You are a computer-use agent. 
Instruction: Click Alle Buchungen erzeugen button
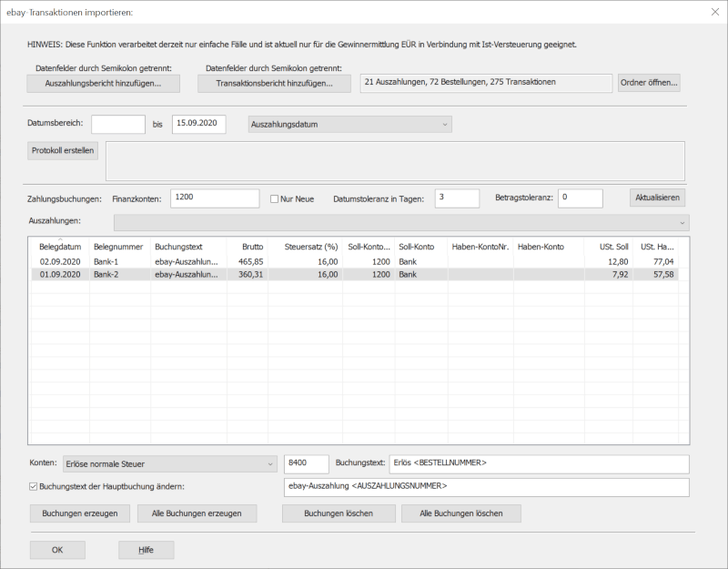click(x=197, y=513)
